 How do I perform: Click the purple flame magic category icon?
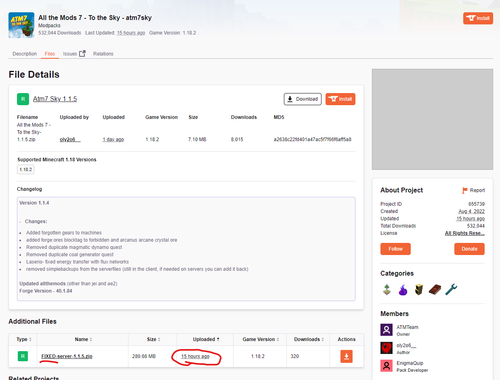tap(403, 290)
